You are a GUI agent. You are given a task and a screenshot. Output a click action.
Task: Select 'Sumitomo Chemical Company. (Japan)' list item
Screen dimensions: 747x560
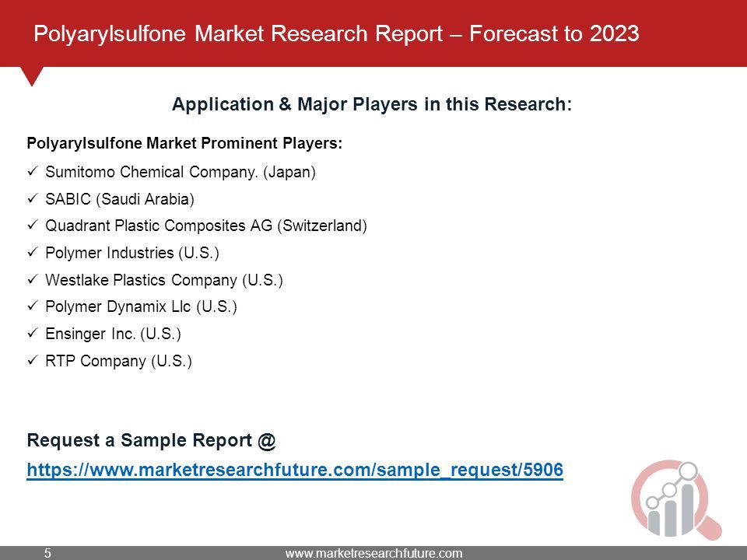[x=180, y=172]
